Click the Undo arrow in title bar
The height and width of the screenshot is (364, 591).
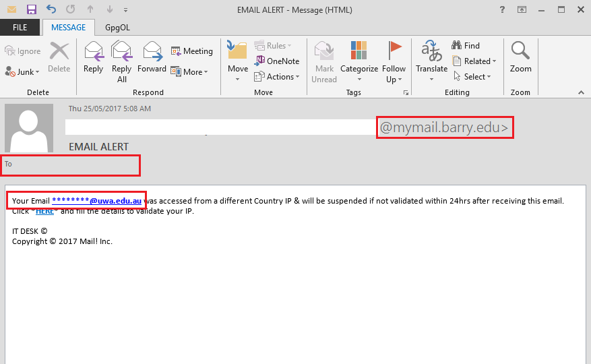51,9
